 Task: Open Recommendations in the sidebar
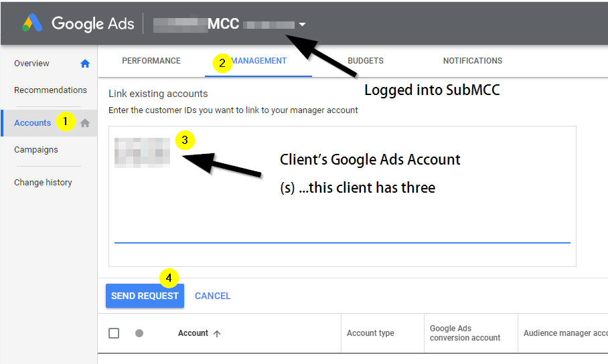pyautogui.click(x=50, y=90)
